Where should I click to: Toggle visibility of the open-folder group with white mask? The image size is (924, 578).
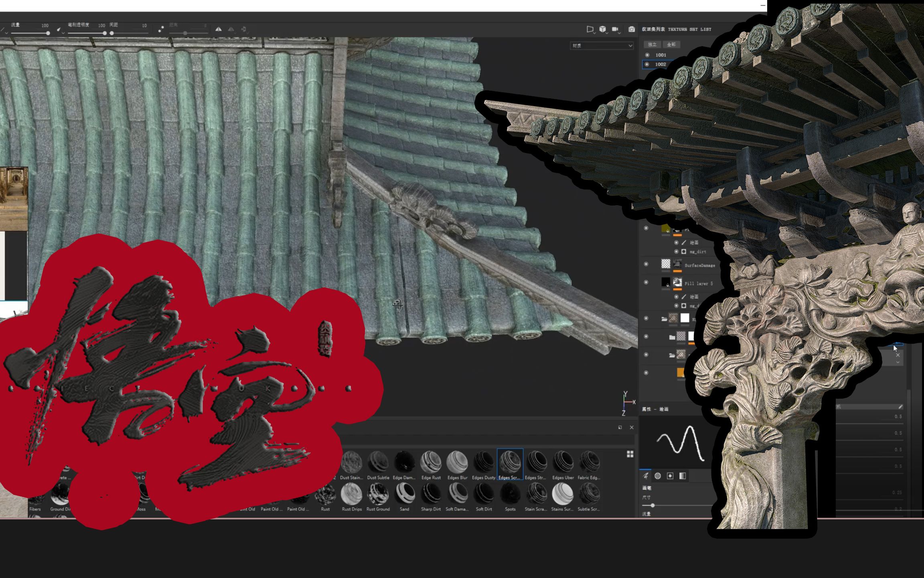pyautogui.click(x=646, y=318)
